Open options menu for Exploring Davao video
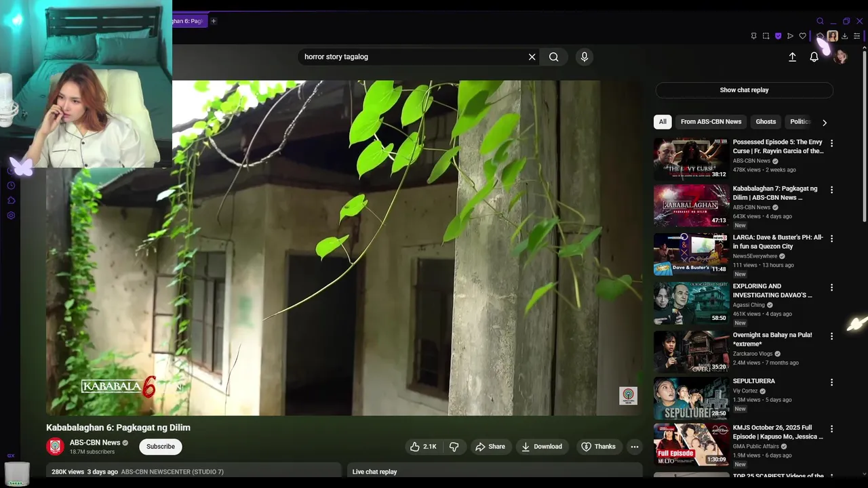 (831, 287)
